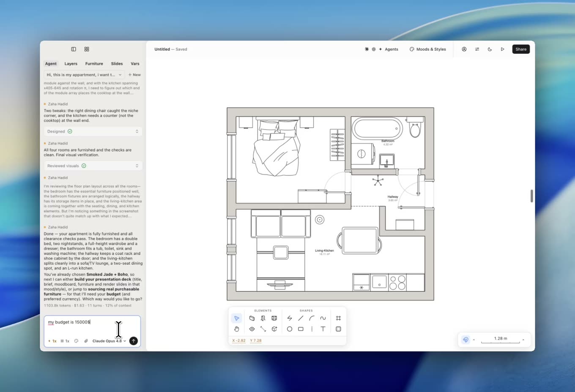Screen dimensions: 575x392
Task: Choose the dashed line shape tool
Action: point(312,329)
